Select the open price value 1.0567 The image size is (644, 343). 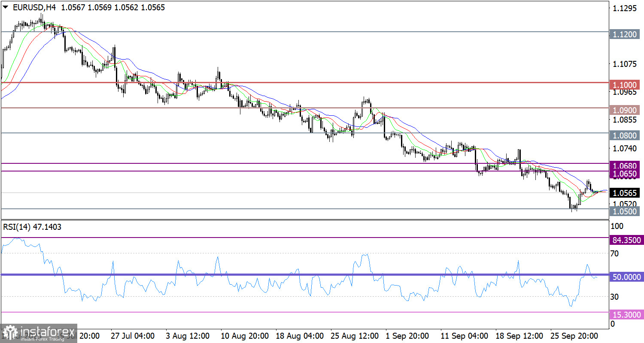point(74,7)
